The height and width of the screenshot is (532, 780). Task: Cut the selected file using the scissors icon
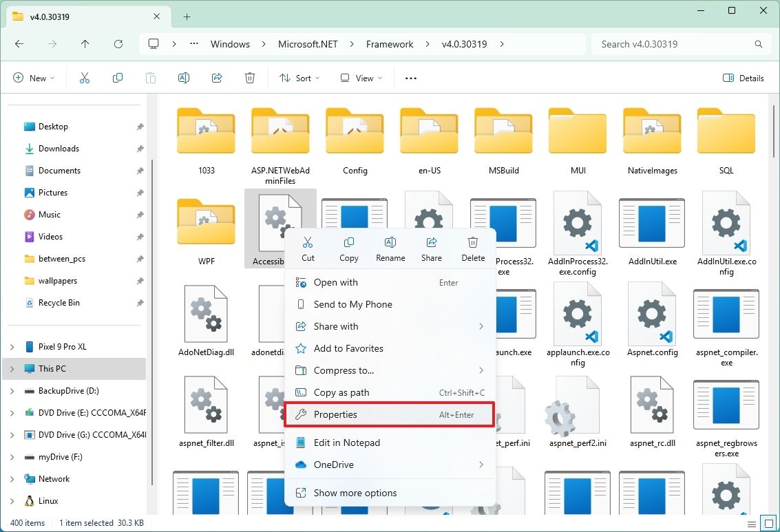tap(84, 77)
